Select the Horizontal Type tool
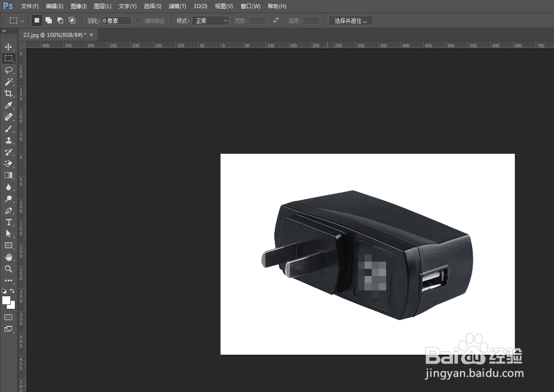 click(x=8, y=222)
